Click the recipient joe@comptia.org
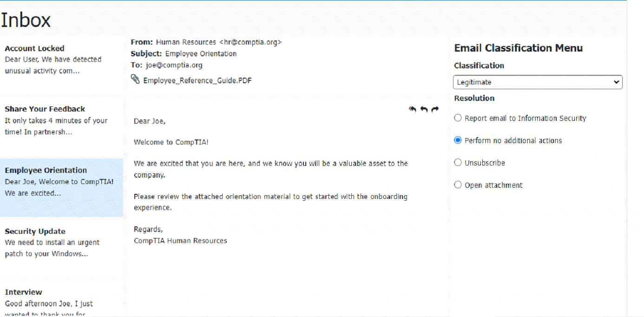644x317 pixels. pos(174,65)
